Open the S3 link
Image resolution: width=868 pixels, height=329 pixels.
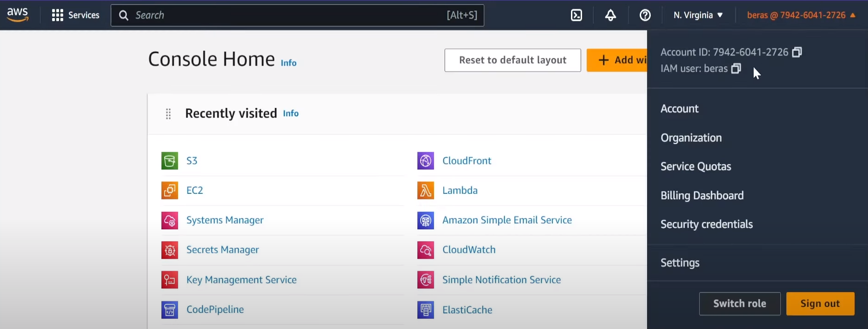[192, 161]
